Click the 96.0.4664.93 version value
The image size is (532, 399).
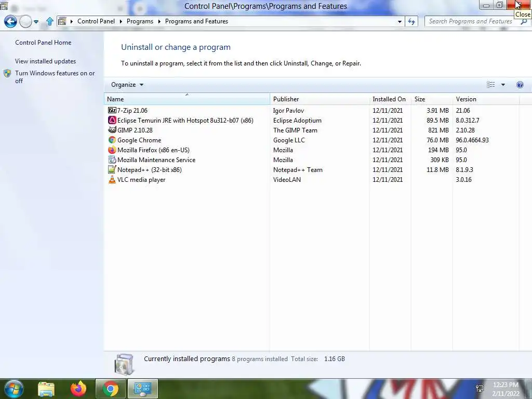pyautogui.click(x=472, y=140)
